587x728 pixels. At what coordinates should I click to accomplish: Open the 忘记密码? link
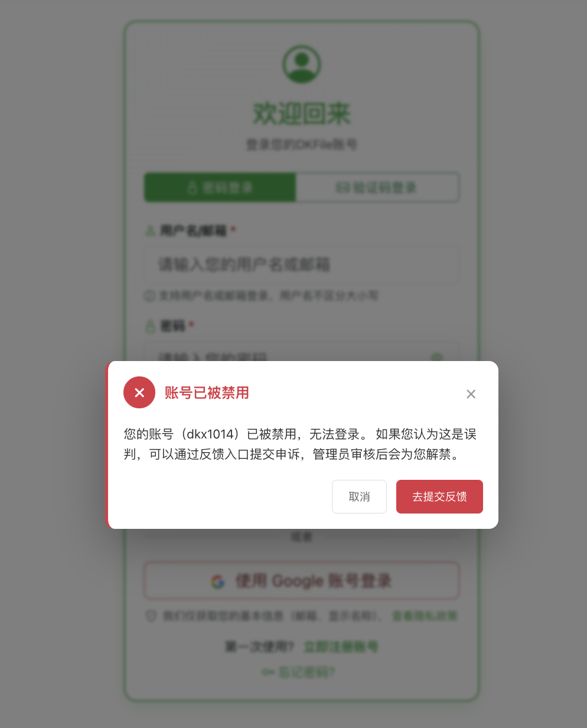299,672
